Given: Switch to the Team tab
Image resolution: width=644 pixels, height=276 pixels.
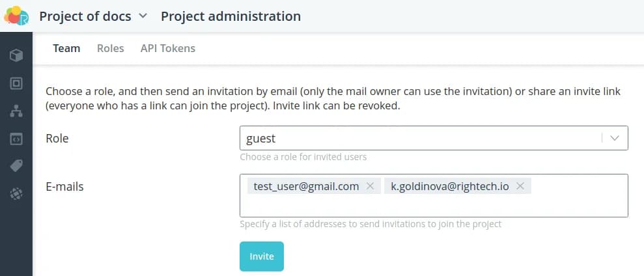Looking at the screenshot, I should click(x=66, y=48).
